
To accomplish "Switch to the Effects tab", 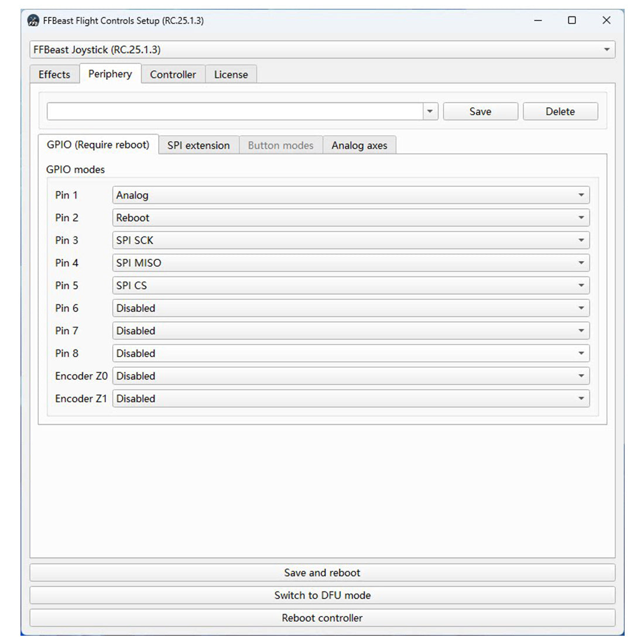I will pos(54,74).
